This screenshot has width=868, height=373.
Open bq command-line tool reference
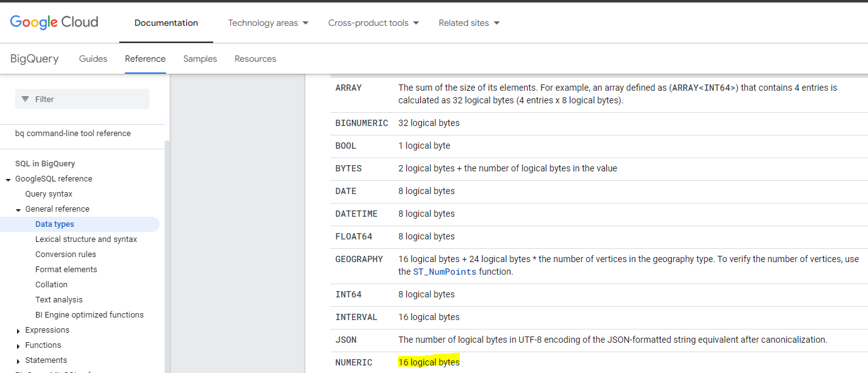[73, 134]
